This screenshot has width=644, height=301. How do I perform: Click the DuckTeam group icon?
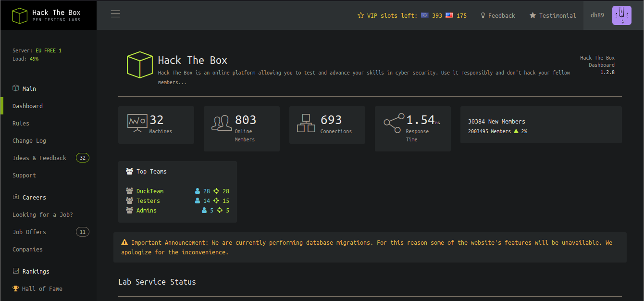[129, 191]
